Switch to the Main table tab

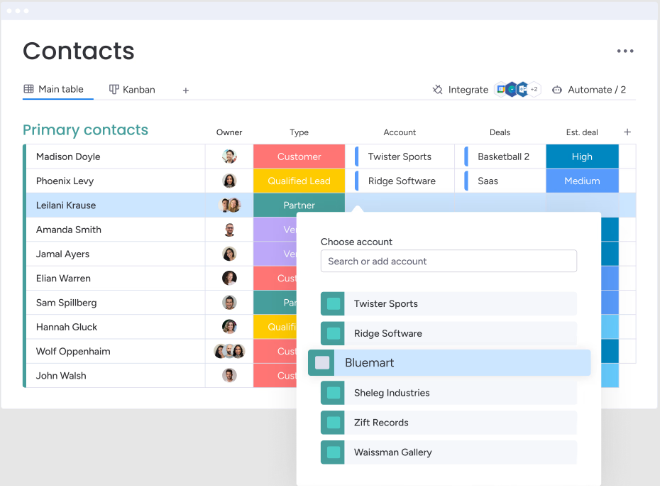[x=54, y=89]
